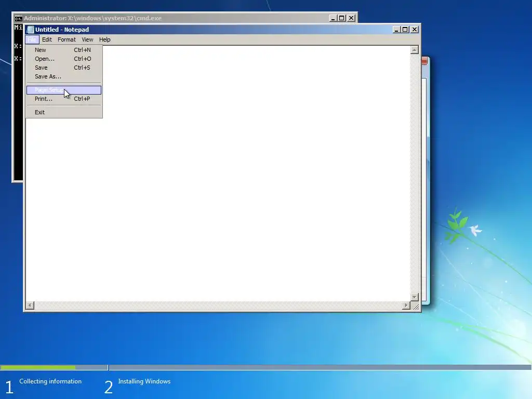This screenshot has height=399, width=532.
Task: Select the highlighted Page Setup entry
Action: (64, 90)
